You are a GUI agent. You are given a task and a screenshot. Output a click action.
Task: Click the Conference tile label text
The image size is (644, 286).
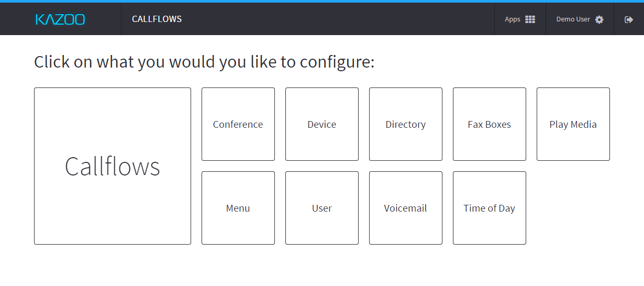point(238,125)
